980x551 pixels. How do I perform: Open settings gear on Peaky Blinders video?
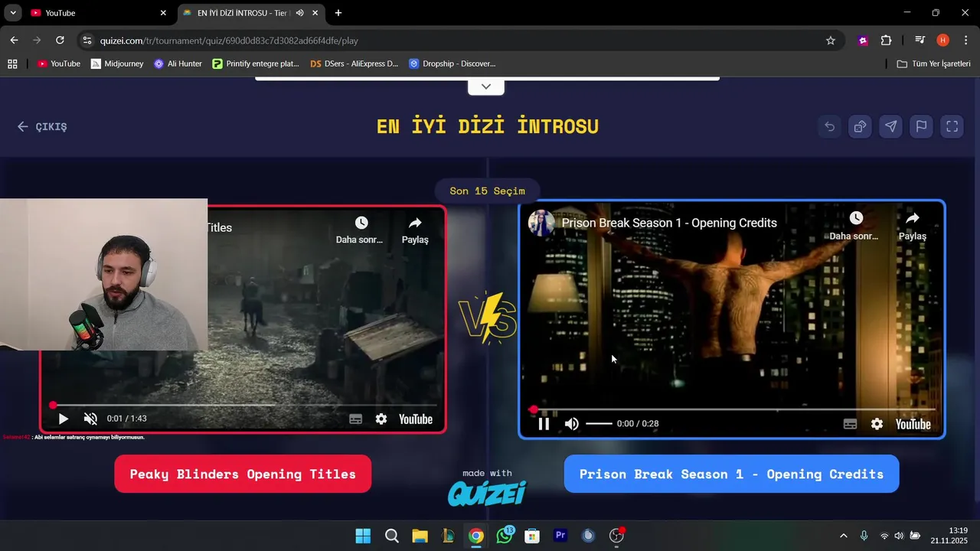pyautogui.click(x=381, y=419)
